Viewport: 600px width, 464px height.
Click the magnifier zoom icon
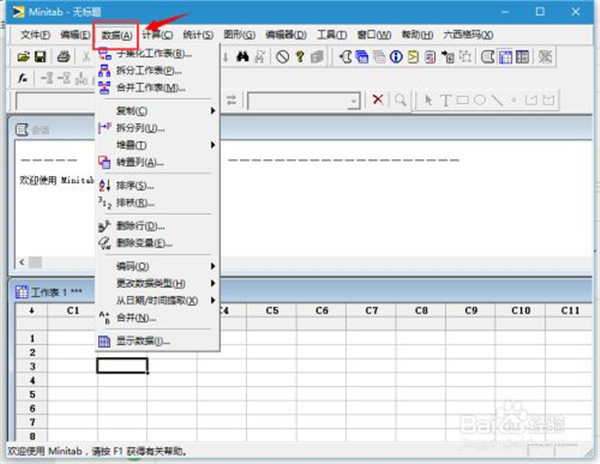400,100
